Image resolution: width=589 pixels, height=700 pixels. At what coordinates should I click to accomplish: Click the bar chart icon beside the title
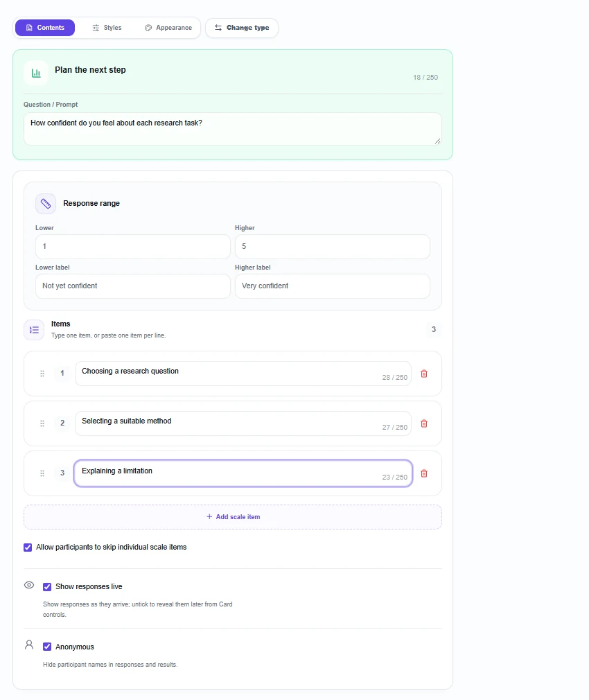click(x=36, y=73)
